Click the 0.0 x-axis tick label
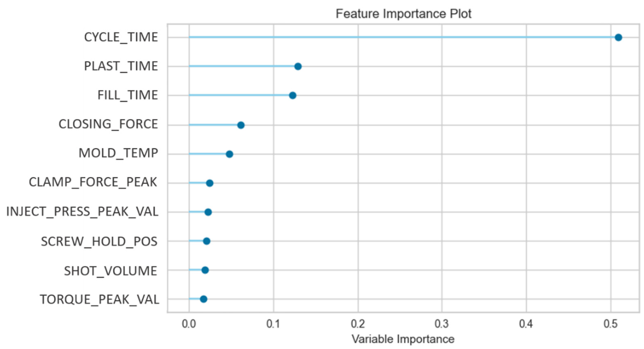Image resolution: width=644 pixels, height=349 pixels. (x=189, y=324)
